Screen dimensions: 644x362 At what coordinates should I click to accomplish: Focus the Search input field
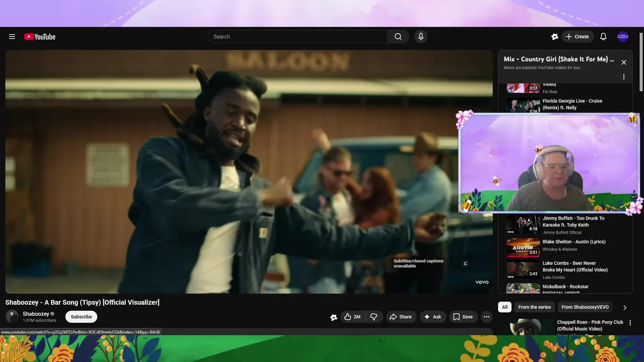[298, 37]
